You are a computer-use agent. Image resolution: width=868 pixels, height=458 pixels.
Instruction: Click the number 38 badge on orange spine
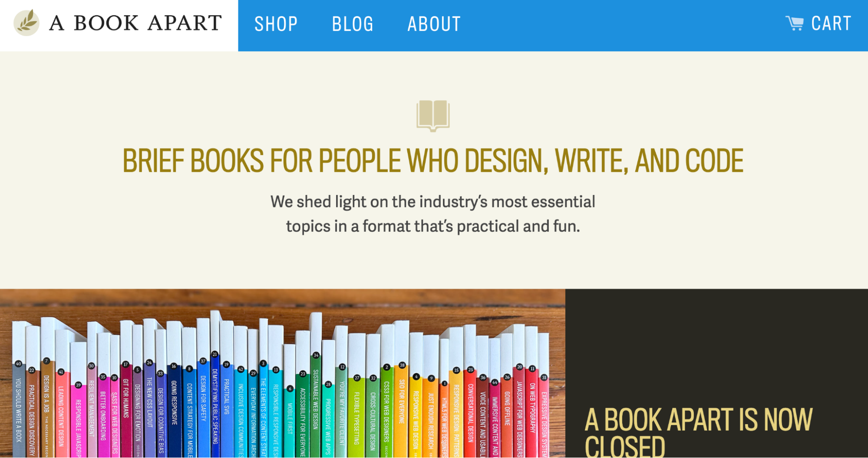tap(402, 366)
